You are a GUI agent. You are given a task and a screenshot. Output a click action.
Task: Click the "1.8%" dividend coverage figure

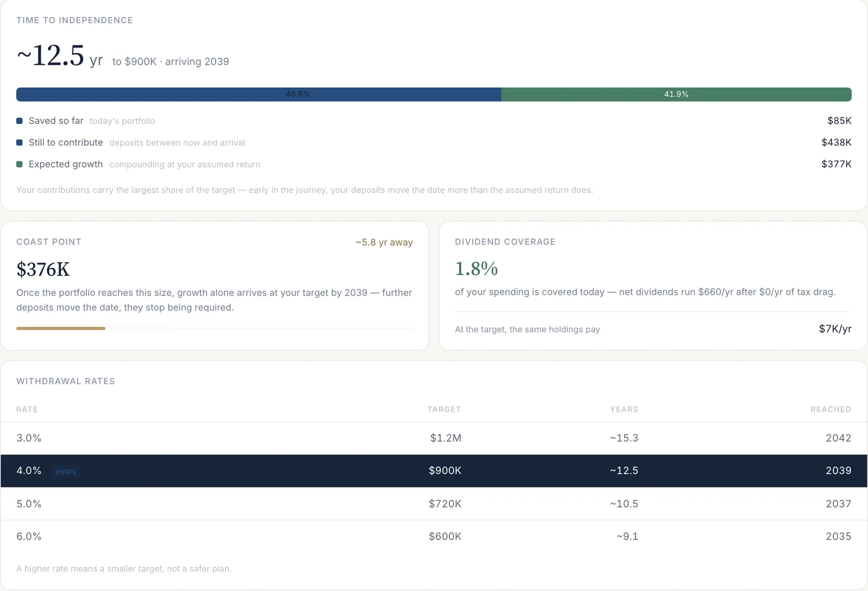coord(477,268)
